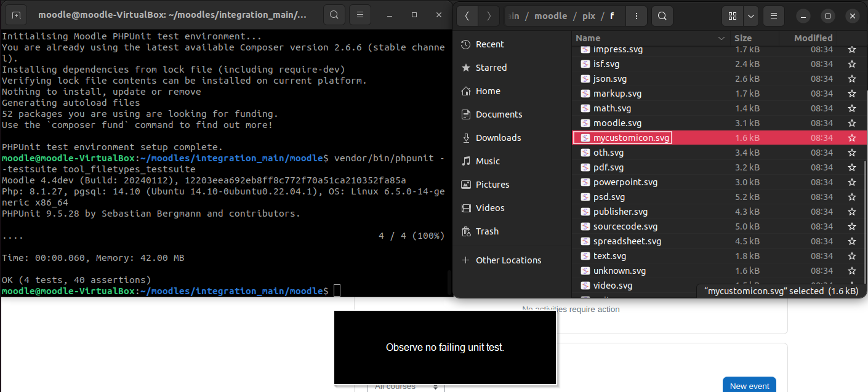Image resolution: width=868 pixels, height=392 pixels.
Task: Go back in the file manager
Action: (x=467, y=16)
